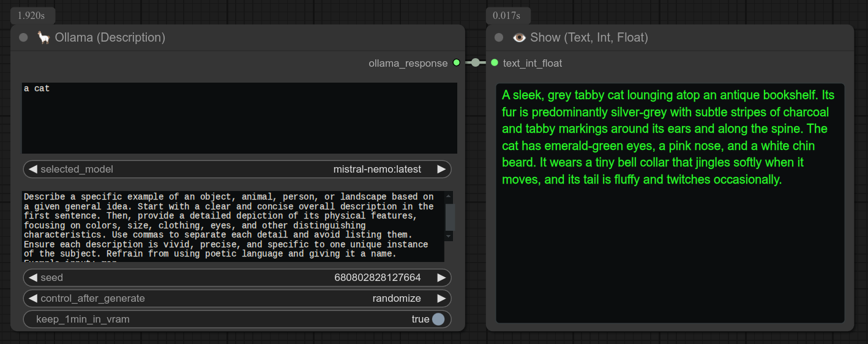The width and height of the screenshot is (868, 344).
Task: Select next model with selected_model right arrow
Action: pyautogui.click(x=441, y=170)
